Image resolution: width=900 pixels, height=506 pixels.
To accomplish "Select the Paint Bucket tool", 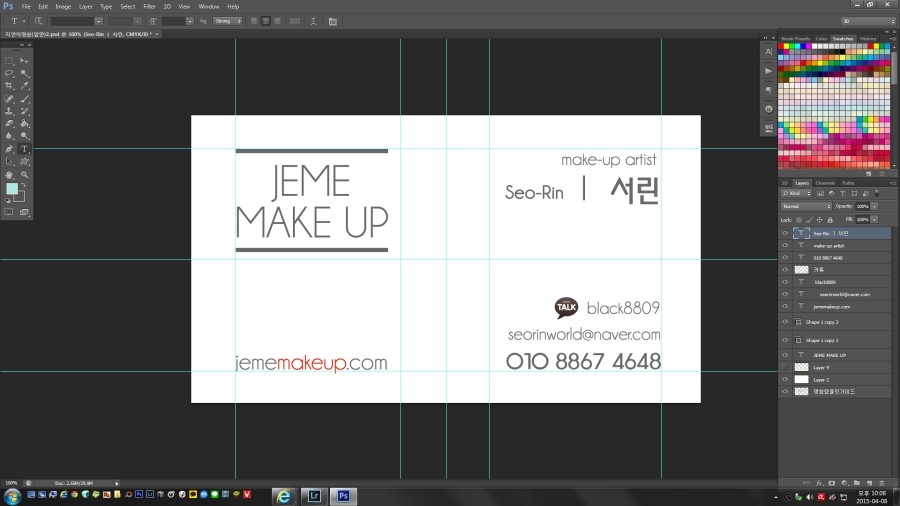I will pos(24,123).
